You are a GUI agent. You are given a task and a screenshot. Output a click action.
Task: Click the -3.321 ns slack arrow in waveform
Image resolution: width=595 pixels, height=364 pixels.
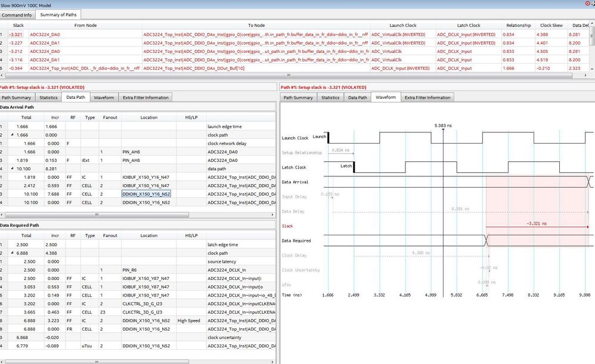(537, 226)
